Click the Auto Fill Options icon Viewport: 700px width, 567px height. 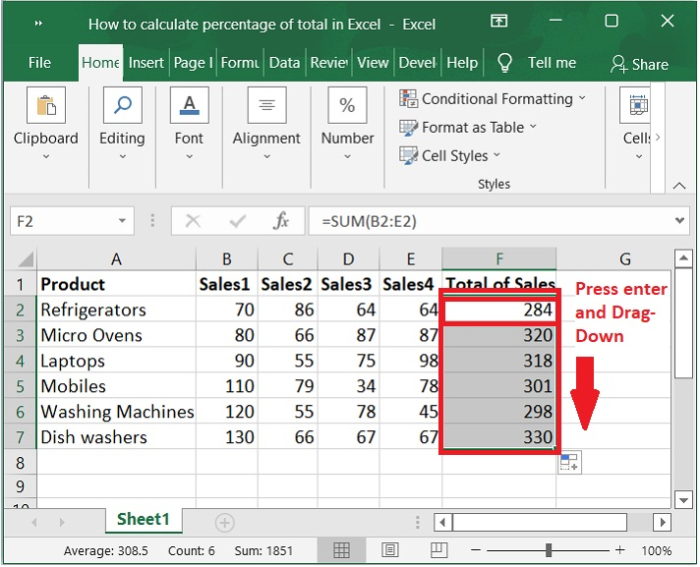pyautogui.click(x=570, y=462)
